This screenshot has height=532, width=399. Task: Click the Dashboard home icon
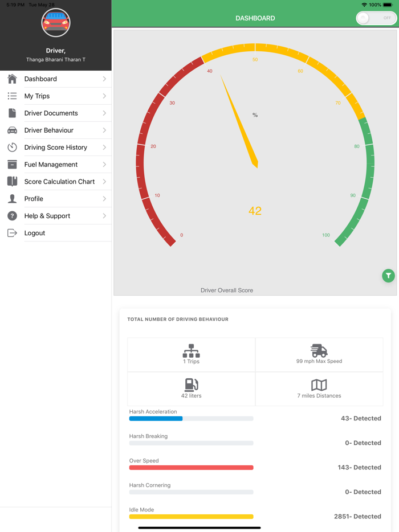(x=12, y=79)
